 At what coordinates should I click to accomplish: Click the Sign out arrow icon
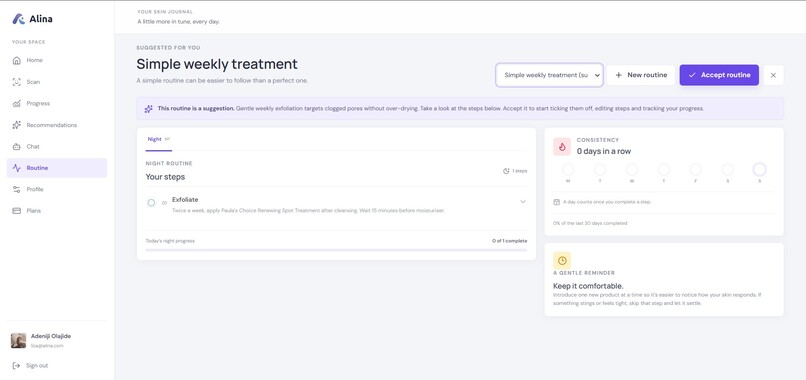16,366
